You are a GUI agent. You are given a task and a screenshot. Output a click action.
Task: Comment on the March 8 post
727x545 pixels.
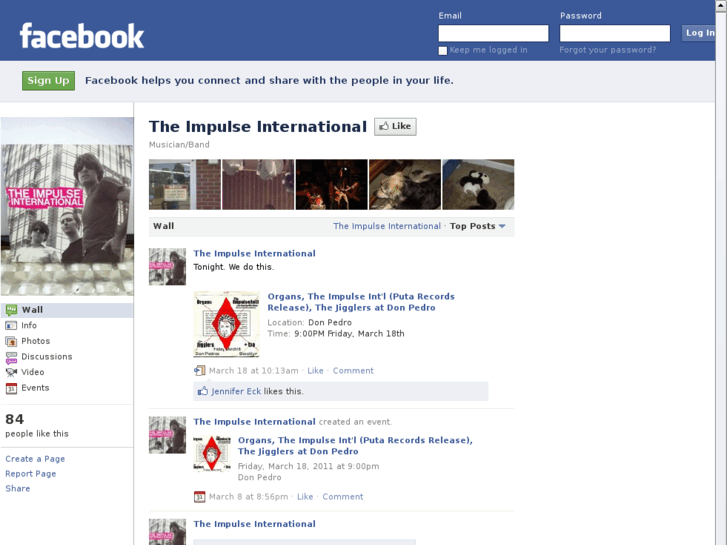click(x=343, y=497)
